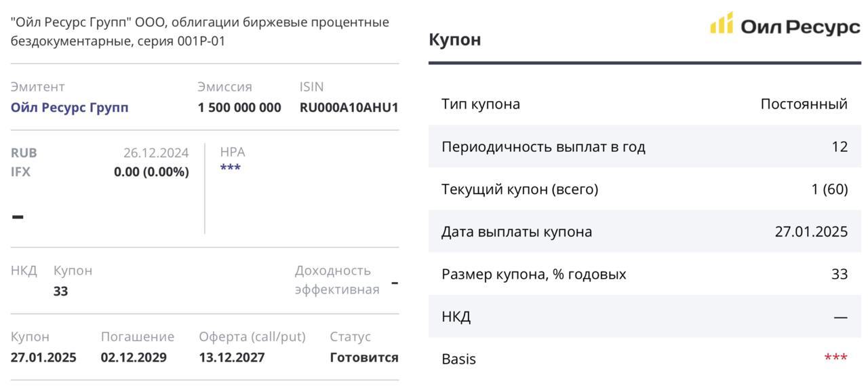Click the red Basis asterisks value
868x392 pixels.
coord(835,358)
